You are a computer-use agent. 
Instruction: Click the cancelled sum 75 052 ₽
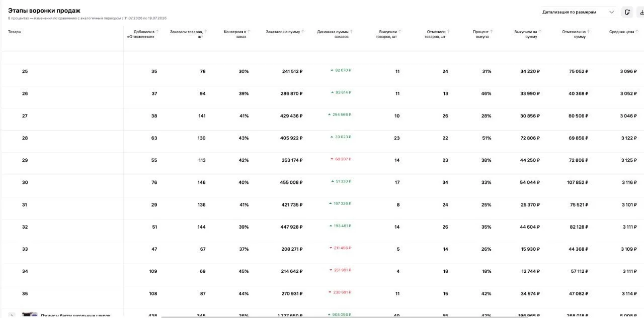click(x=579, y=71)
